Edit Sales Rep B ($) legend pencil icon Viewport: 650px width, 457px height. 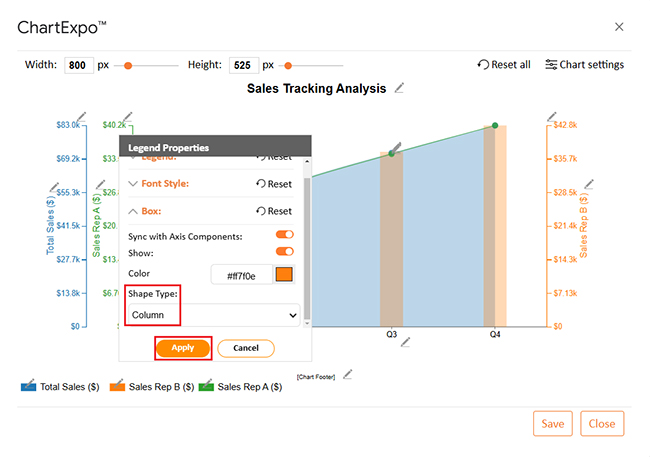(118, 382)
